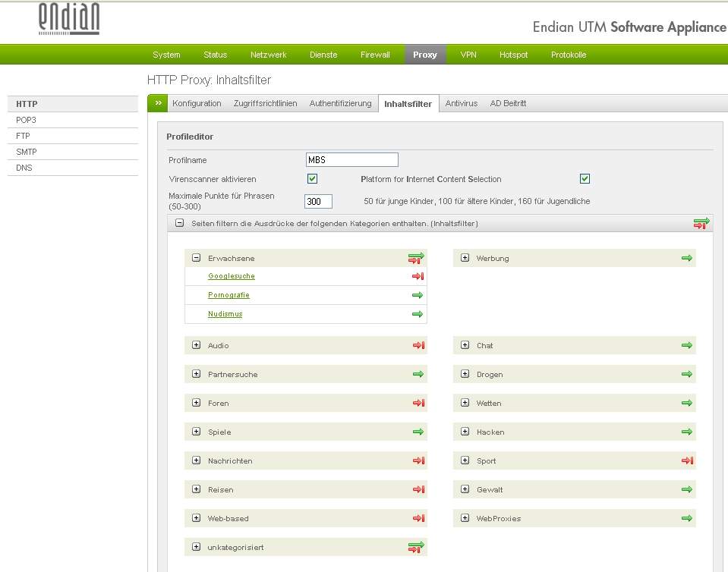Switch to the Konfiguration tab

tap(197, 103)
